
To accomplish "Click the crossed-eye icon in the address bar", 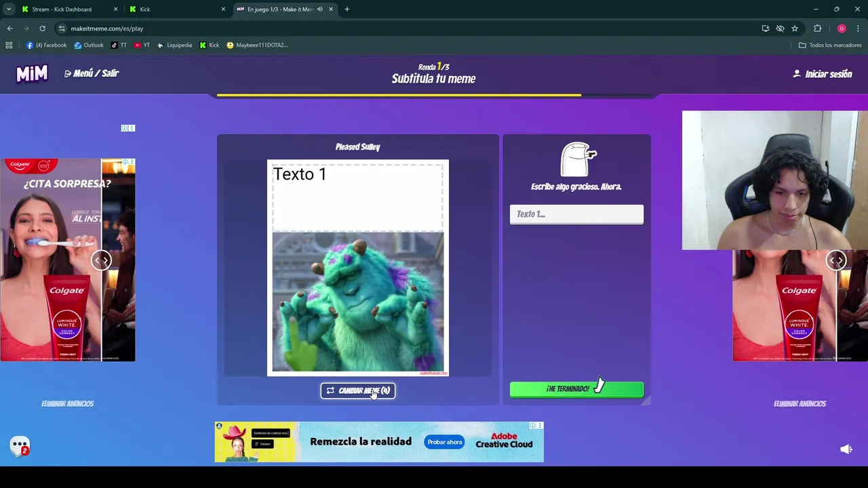I will [780, 28].
